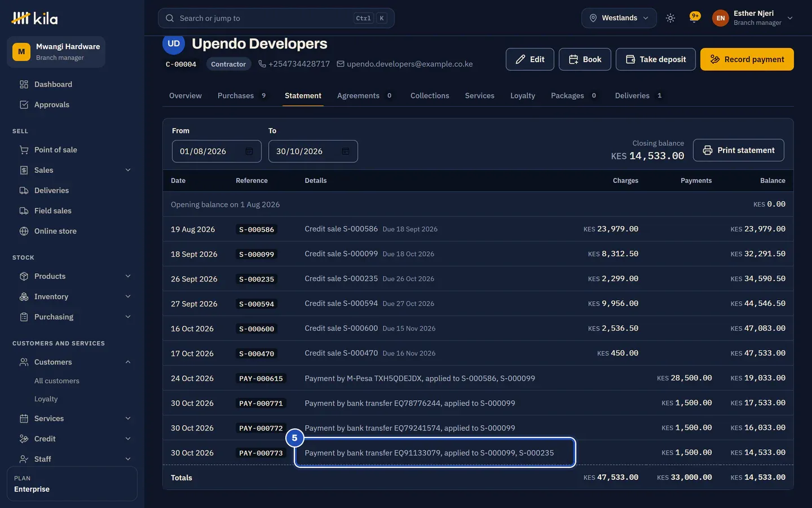Click the Take deposit button
Screen dimensions: 812x508
pos(656,59)
